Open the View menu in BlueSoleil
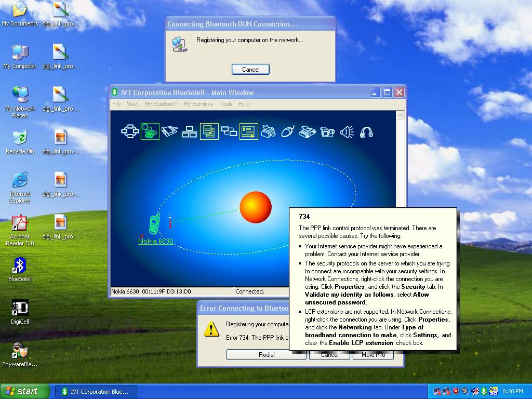 [132, 104]
